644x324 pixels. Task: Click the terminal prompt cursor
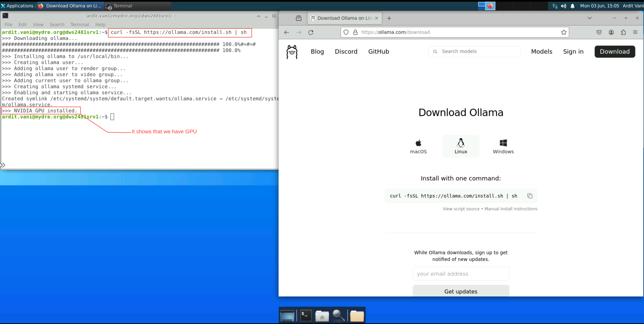point(112,117)
